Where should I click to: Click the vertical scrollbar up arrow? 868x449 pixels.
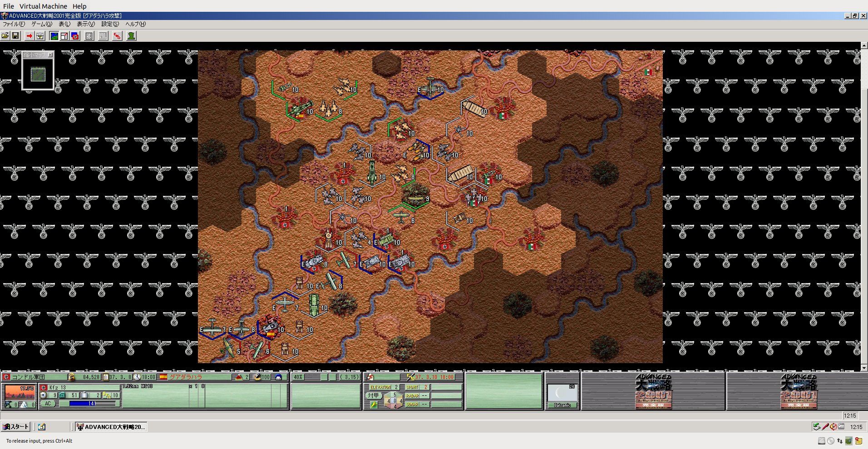tap(864, 45)
